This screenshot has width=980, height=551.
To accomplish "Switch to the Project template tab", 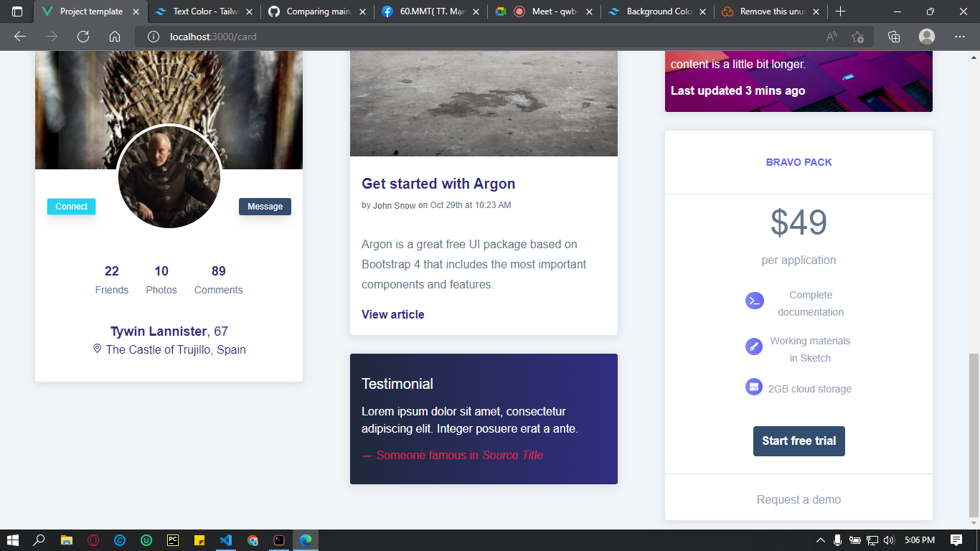I will [90, 11].
